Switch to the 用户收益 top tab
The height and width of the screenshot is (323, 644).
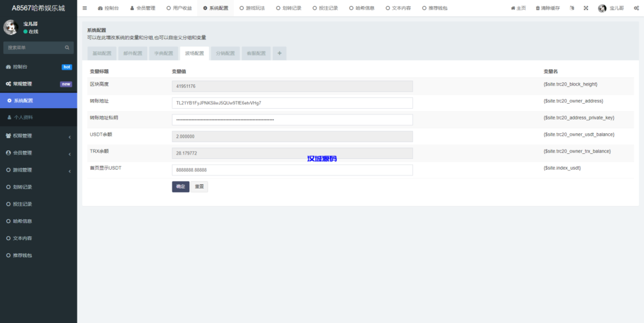click(179, 8)
